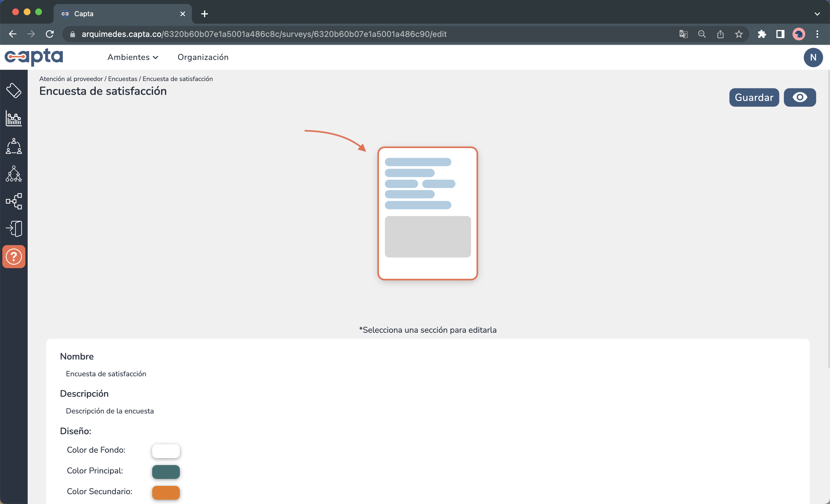Open the team users sidebar icon
The image size is (830, 504).
point(14,146)
